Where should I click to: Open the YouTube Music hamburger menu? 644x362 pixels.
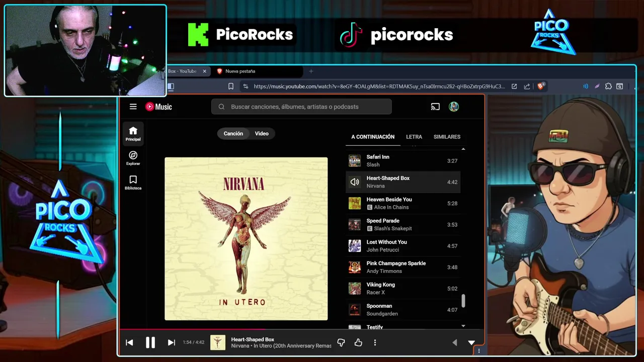(x=133, y=107)
